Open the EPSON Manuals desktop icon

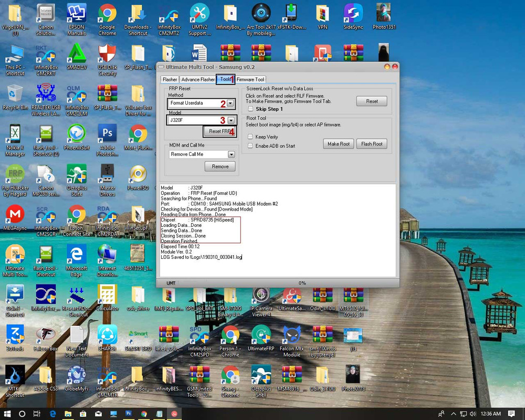[76, 19]
